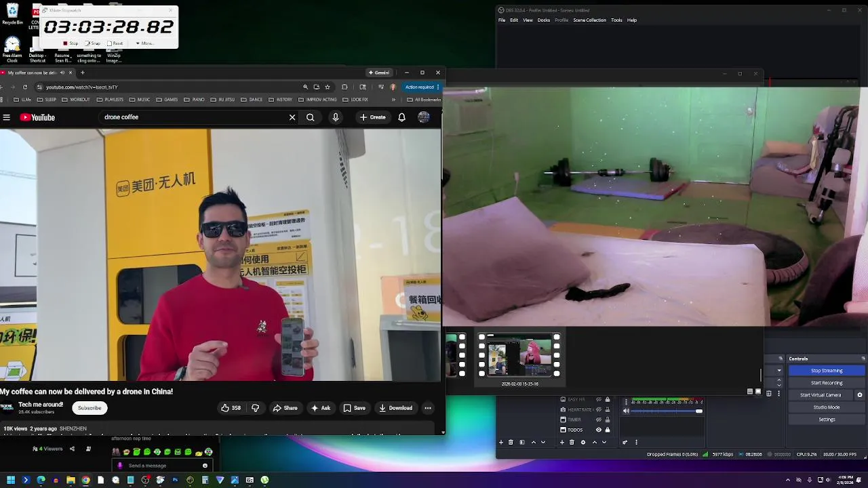Open the stopwatch More dropdown
Image resolution: width=868 pixels, height=488 pixels.
tap(144, 43)
